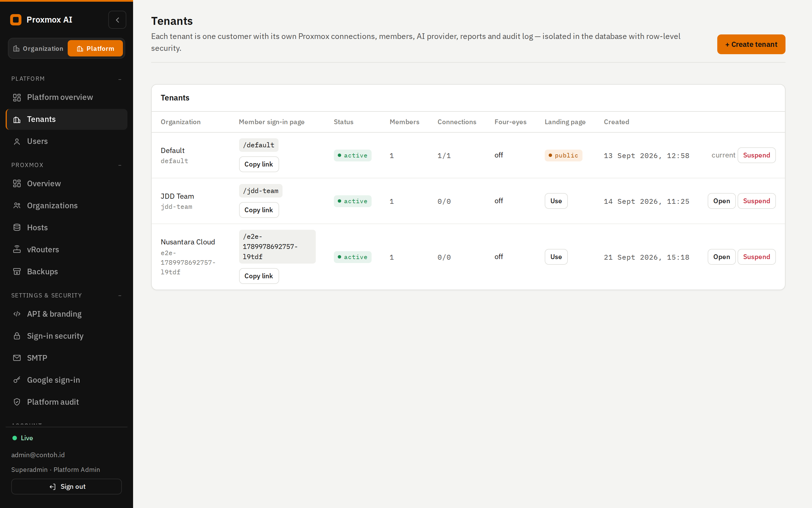Click the Platform overview grid icon
This screenshot has height=508, width=812.
click(17, 97)
